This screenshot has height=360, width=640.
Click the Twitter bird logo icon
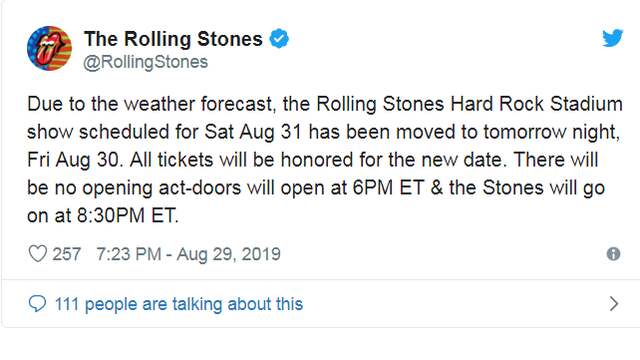coord(613,38)
